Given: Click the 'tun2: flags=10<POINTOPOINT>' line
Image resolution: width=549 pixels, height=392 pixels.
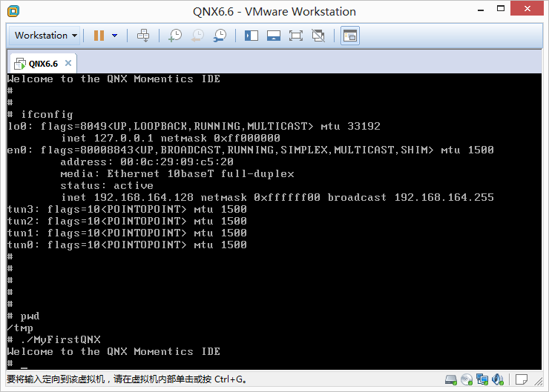Looking at the screenshot, I should pyautogui.click(x=127, y=221).
